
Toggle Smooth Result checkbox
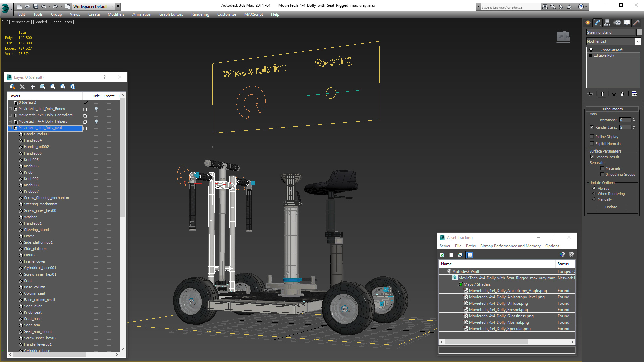point(592,157)
